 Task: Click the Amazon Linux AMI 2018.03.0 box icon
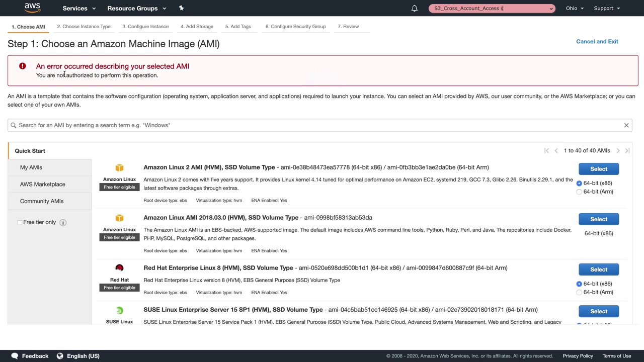[x=119, y=218]
